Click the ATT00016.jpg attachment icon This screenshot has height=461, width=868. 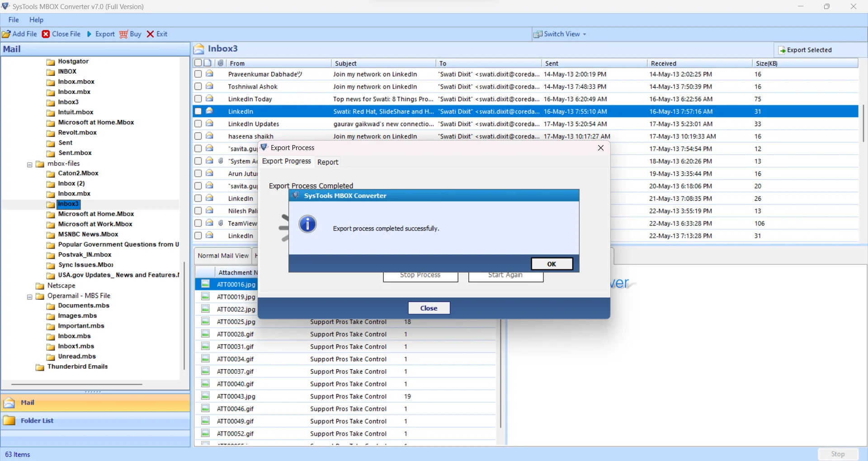coord(206,284)
